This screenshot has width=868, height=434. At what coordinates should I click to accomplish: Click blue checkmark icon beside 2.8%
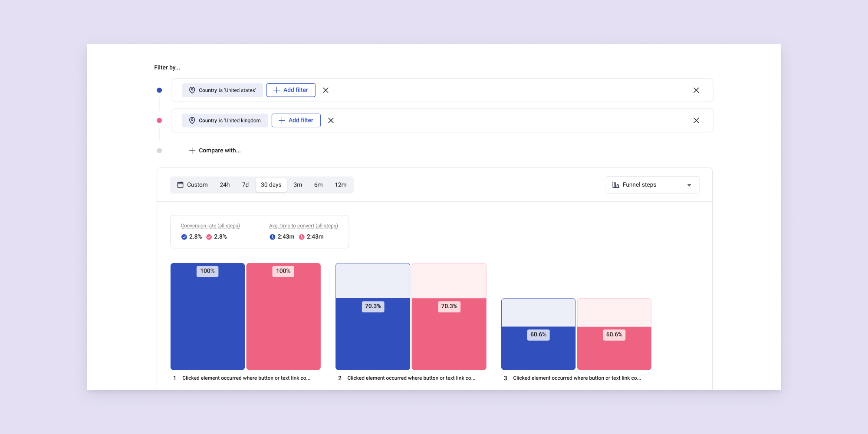click(184, 237)
